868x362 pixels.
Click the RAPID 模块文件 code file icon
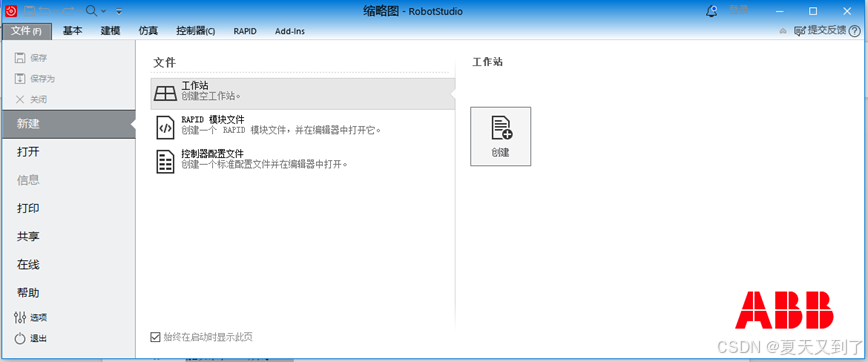click(165, 128)
